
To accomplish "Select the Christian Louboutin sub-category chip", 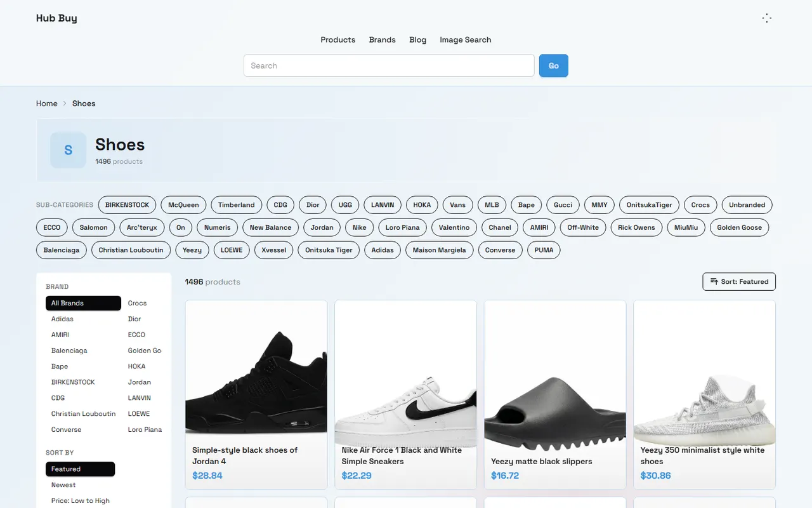I will 131,250.
